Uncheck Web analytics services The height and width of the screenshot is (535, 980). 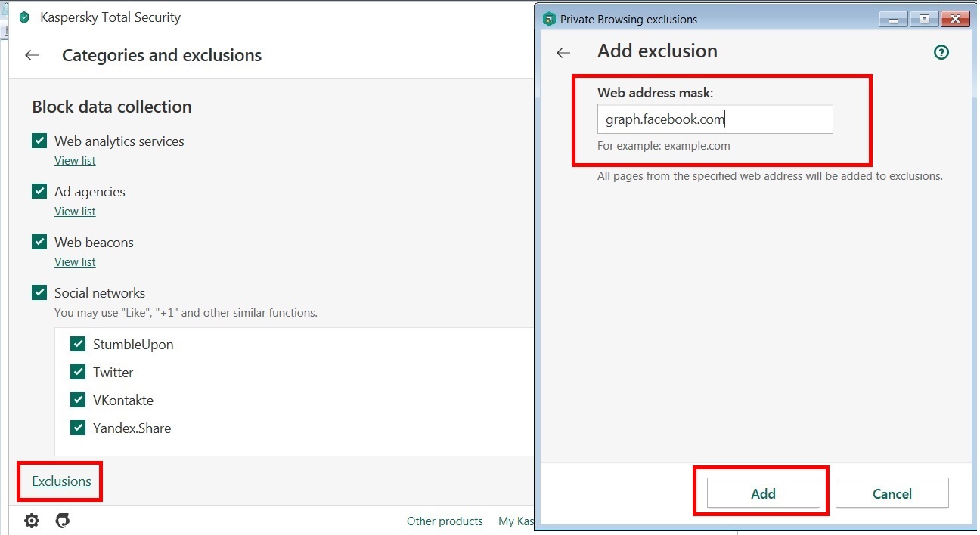coord(39,141)
